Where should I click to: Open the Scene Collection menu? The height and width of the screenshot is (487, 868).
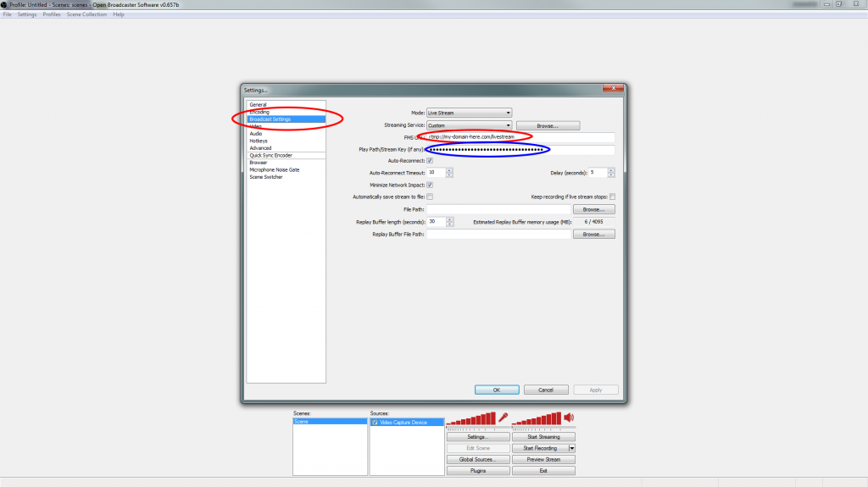coord(86,14)
